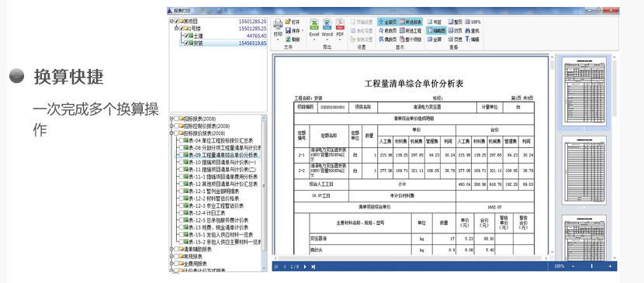Click the 奇数页 odd pages button
644x283 pixels.
(x=388, y=31)
